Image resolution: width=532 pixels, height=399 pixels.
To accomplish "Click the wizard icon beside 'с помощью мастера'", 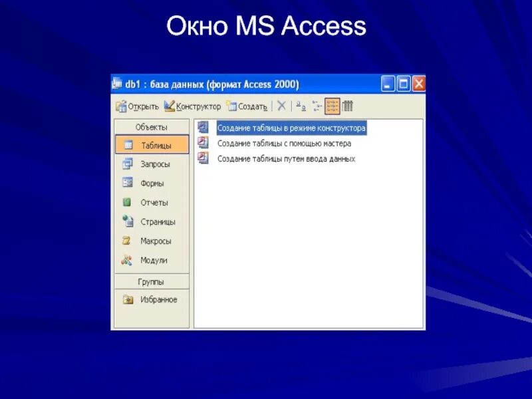I will click(x=203, y=142).
